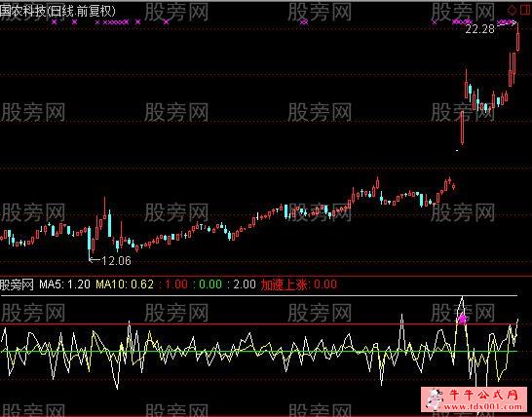Click the red 加速上涨: 0.00 label
This screenshot has height=417, width=532.
point(299,284)
